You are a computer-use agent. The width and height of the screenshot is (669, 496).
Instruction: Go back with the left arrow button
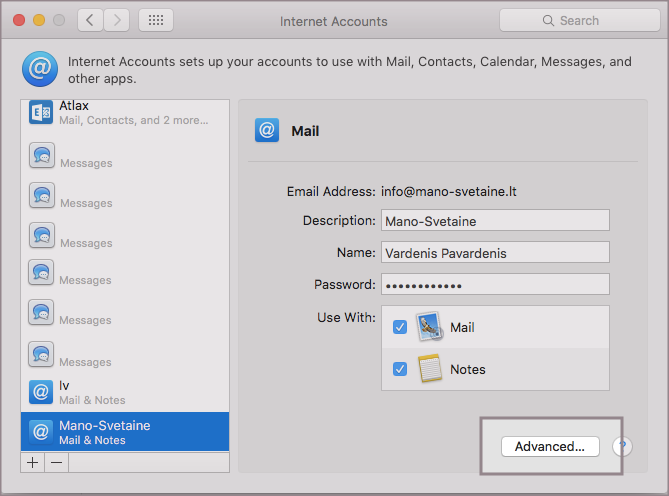(x=90, y=20)
